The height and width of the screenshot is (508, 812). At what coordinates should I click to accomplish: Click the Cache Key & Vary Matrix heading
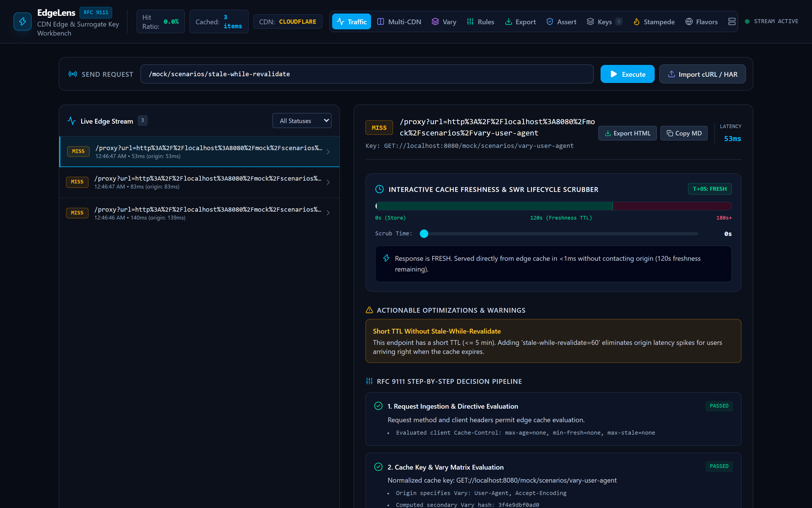(445, 467)
